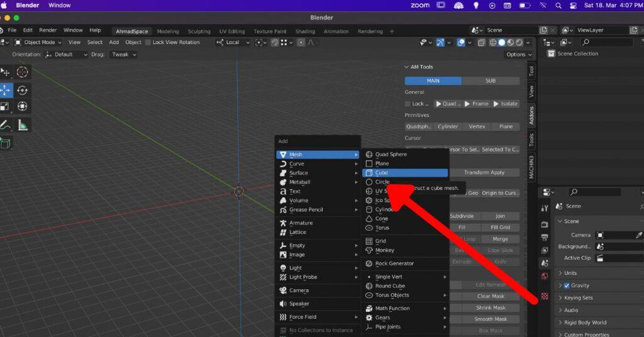Click the Properties editor search field
Viewport: 644px width, 337px height.
tap(595, 192)
